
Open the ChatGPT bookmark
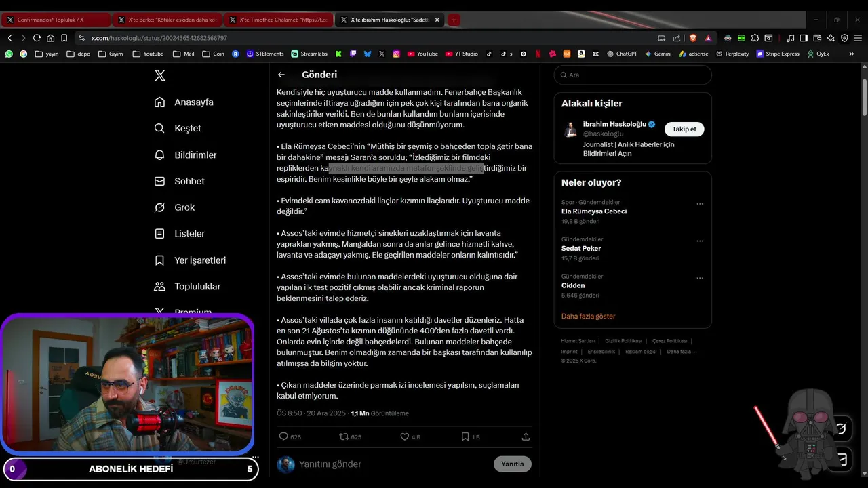622,54
